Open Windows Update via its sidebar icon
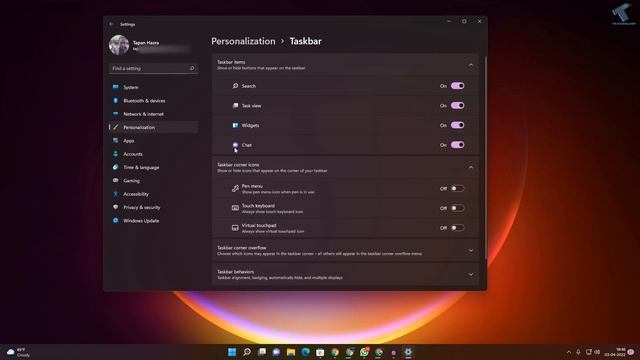The height and width of the screenshot is (360, 640). [x=116, y=220]
